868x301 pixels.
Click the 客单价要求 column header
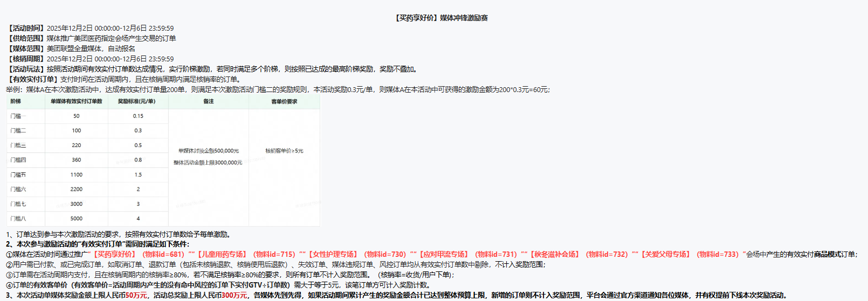click(x=284, y=101)
